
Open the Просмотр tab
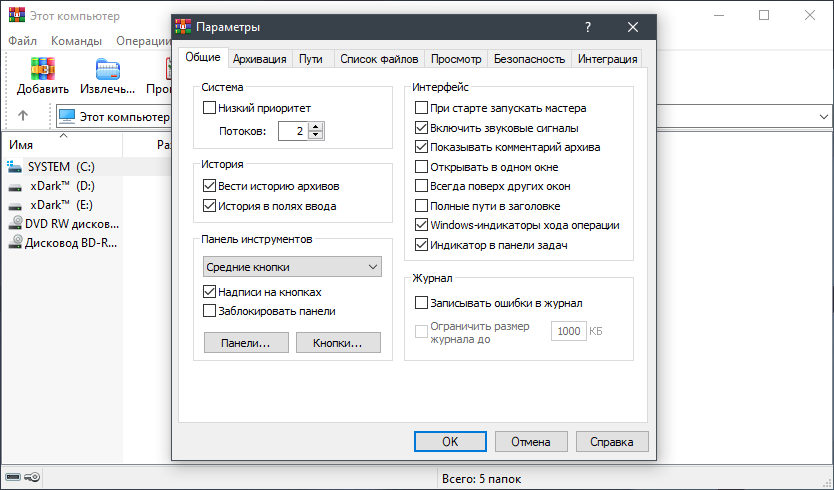pyautogui.click(x=456, y=59)
